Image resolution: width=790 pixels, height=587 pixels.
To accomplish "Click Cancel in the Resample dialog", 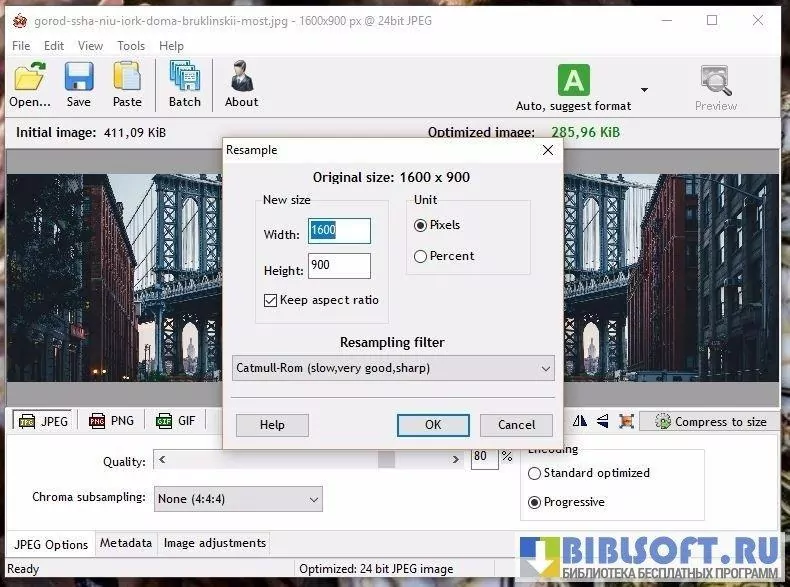I will coord(516,425).
